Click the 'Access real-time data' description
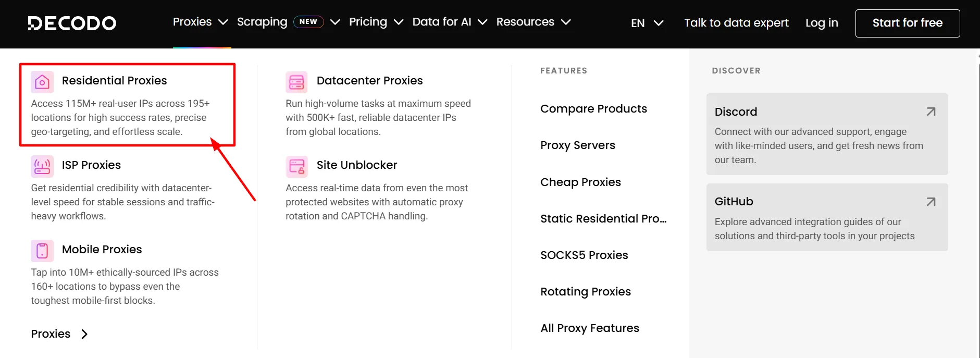This screenshot has width=980, height=358. (x=377, y=202)
